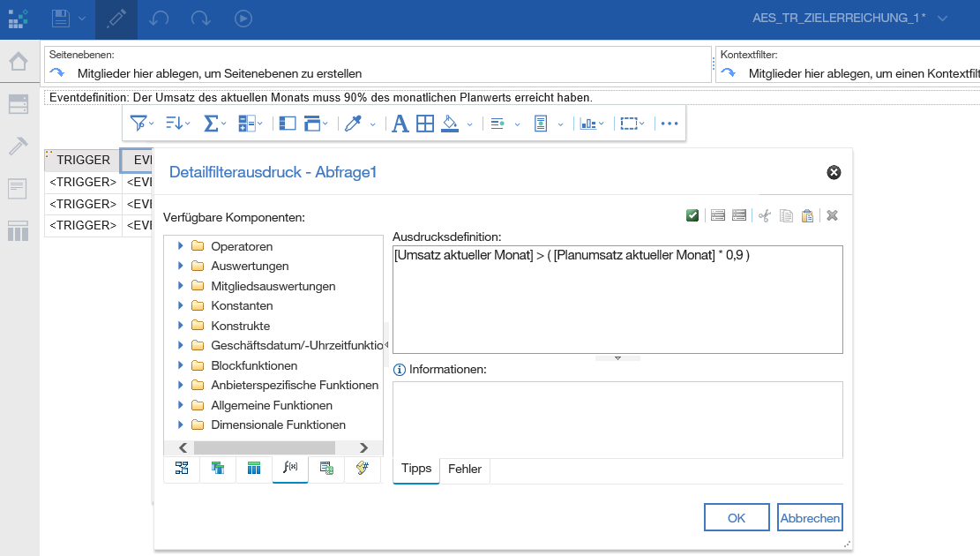This screenshot has height=556, width=980.
Task: Open the filter icon in the floating toolbar
Action: click(x=138, y=123)
